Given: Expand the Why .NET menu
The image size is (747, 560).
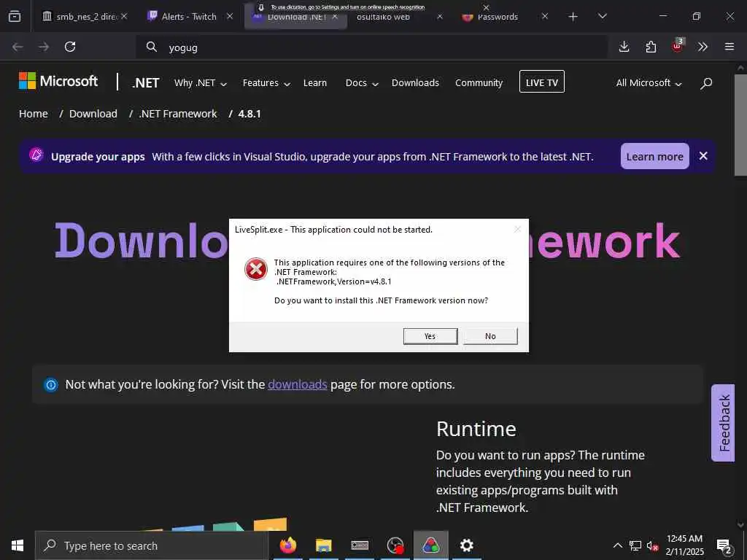Looking at the screenshot, I should (200, 83).
